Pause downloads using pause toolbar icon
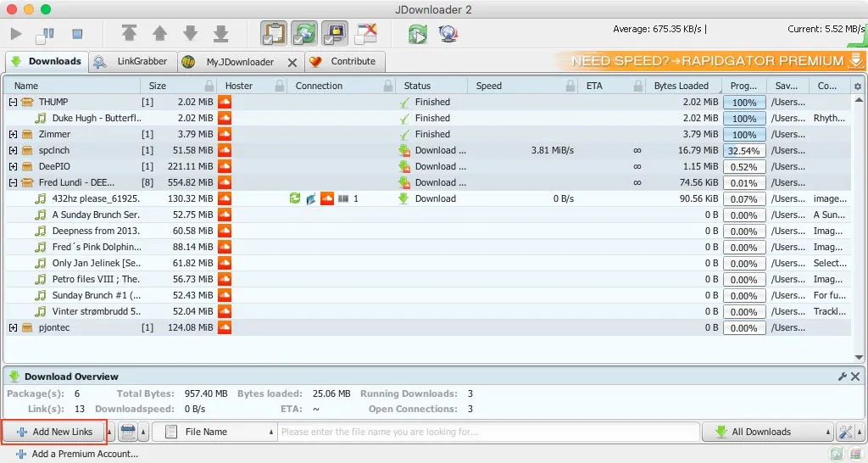This screenshot has width=868, height=463. click(x=46, y=35)
